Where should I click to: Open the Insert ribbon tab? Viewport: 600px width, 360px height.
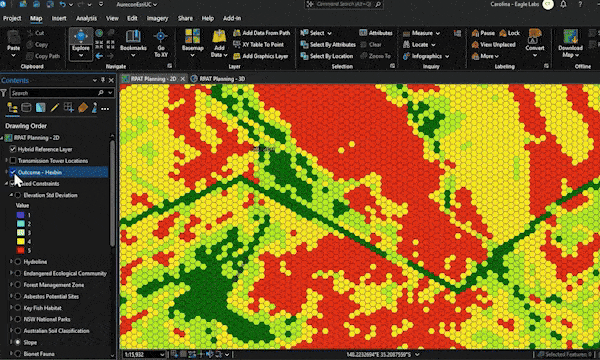(59, 18)
